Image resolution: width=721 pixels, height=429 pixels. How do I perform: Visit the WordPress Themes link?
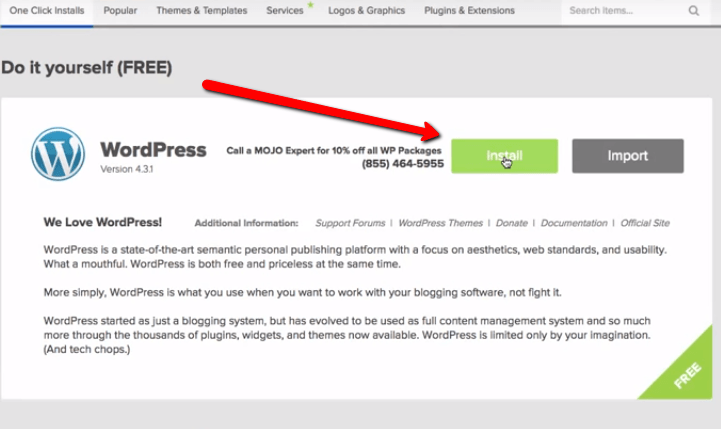tap(441, 223)
